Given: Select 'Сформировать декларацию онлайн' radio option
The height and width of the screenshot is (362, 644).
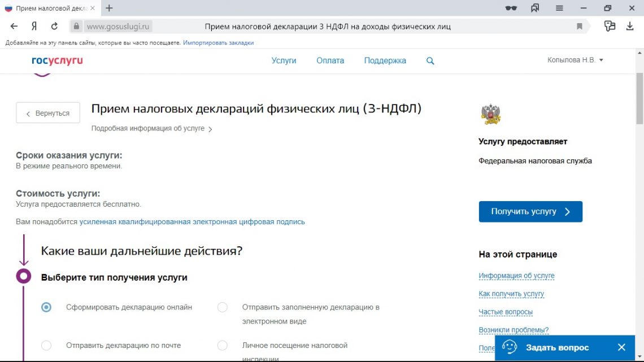Looking at the screenshot, I should [46, 307].
